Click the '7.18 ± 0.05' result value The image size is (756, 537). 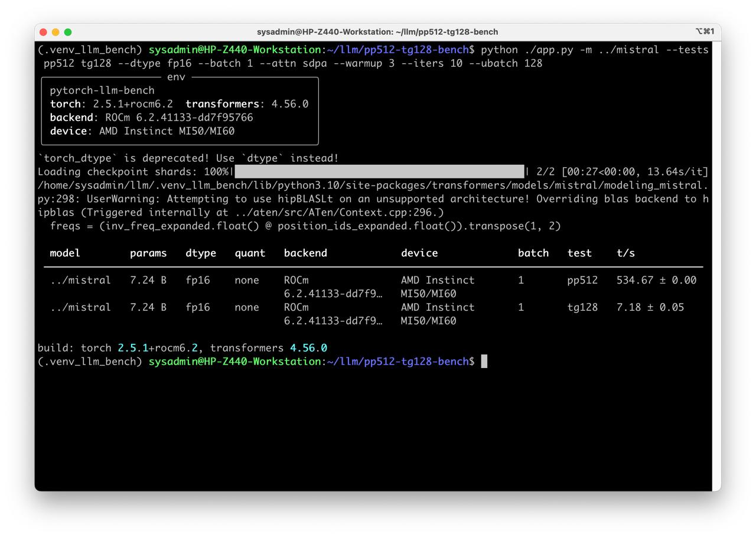650,307
